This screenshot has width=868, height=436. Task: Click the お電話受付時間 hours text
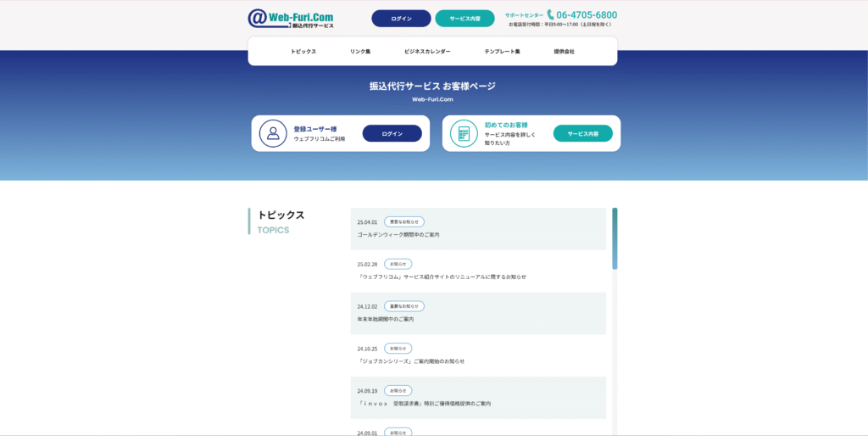pyautogui.click(x=560, y=25)
